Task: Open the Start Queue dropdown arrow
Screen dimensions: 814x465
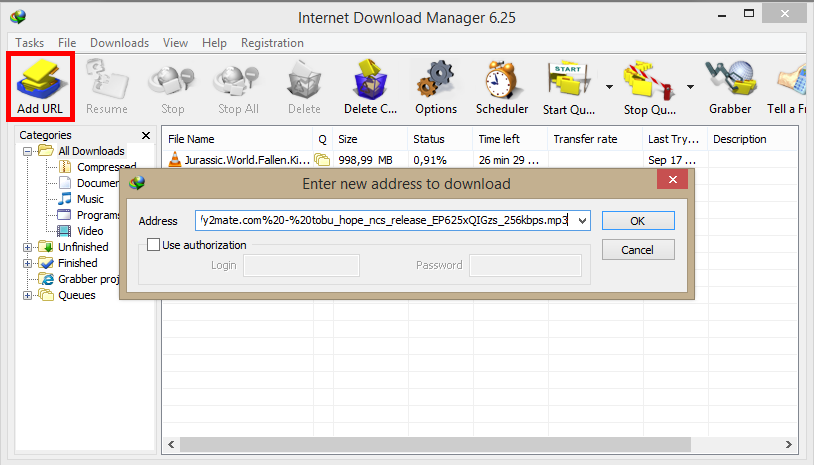Action: click(x=609, y=87)
